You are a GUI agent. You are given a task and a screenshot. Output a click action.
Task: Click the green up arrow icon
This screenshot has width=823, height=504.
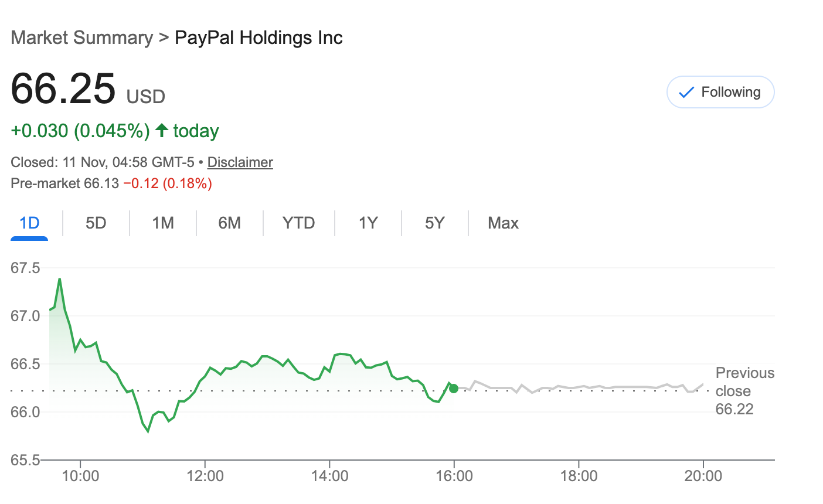[162, 130]
